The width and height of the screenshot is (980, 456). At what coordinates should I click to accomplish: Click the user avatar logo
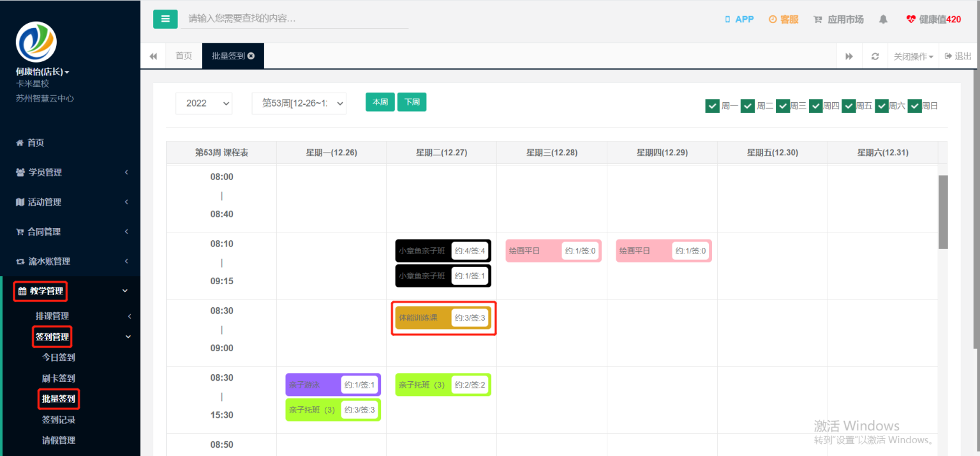click(36, 42)
